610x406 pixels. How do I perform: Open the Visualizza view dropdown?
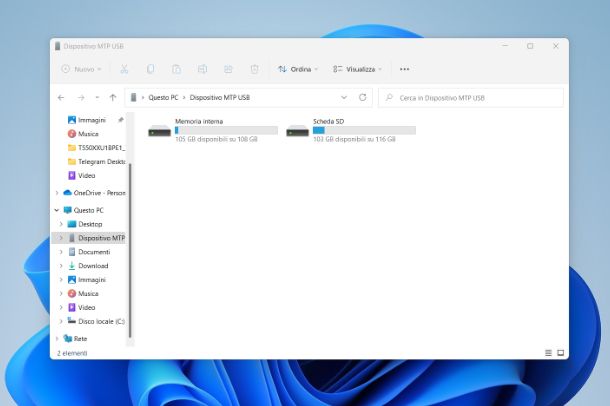[x=357, y=69]
